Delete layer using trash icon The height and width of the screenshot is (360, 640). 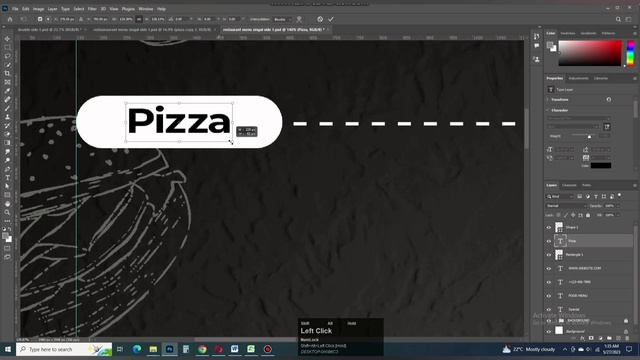[627, 338]
